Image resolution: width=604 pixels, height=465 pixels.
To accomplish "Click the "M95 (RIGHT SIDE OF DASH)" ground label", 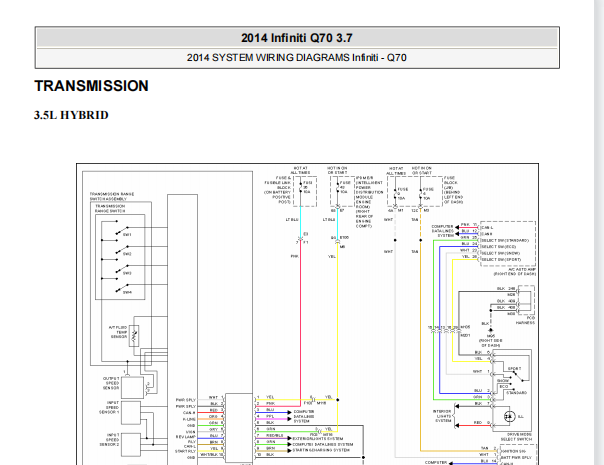I will [491, 341].
